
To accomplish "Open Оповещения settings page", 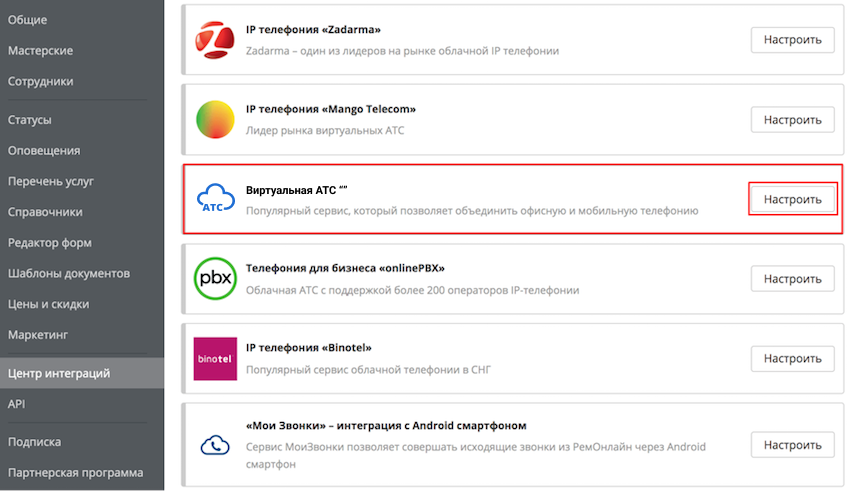I will [x=44, y=151].
